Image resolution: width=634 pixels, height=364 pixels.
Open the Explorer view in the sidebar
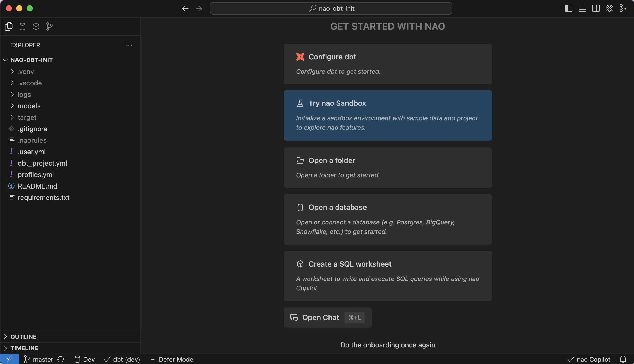click(x=9, y=27)
